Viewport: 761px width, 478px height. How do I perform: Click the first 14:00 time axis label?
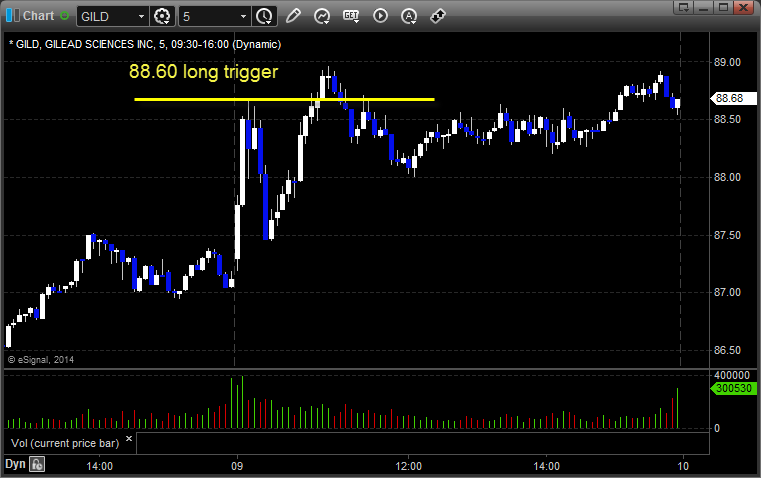pyautogui.click(x=99, y=466)
